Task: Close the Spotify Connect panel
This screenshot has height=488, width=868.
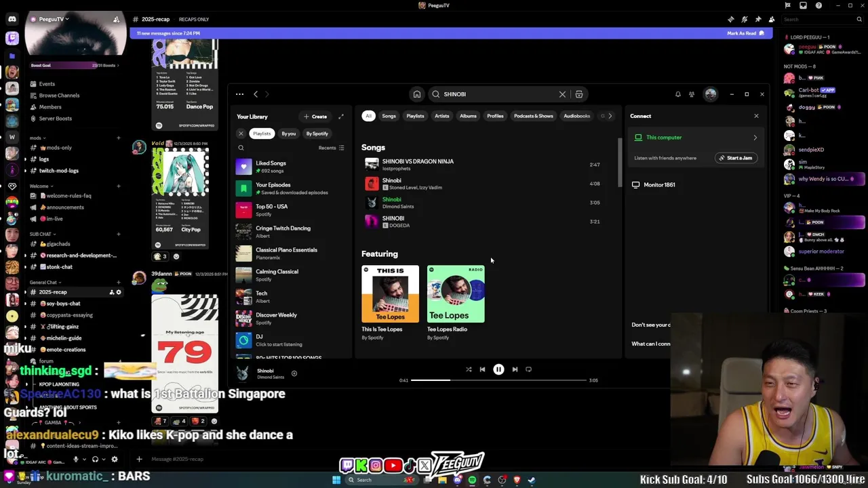Action: 756,116
